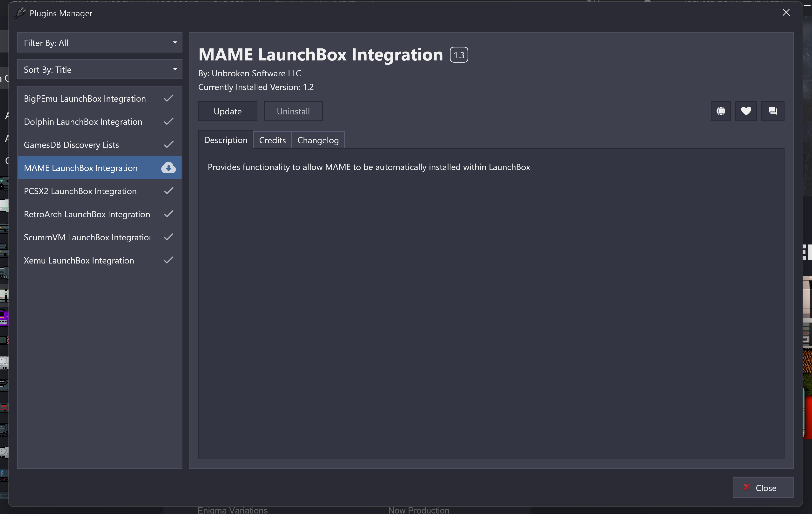Screen dimensions: 812x514
Task: Close the Plugins Manager window
Action: [x=786, y=13]
